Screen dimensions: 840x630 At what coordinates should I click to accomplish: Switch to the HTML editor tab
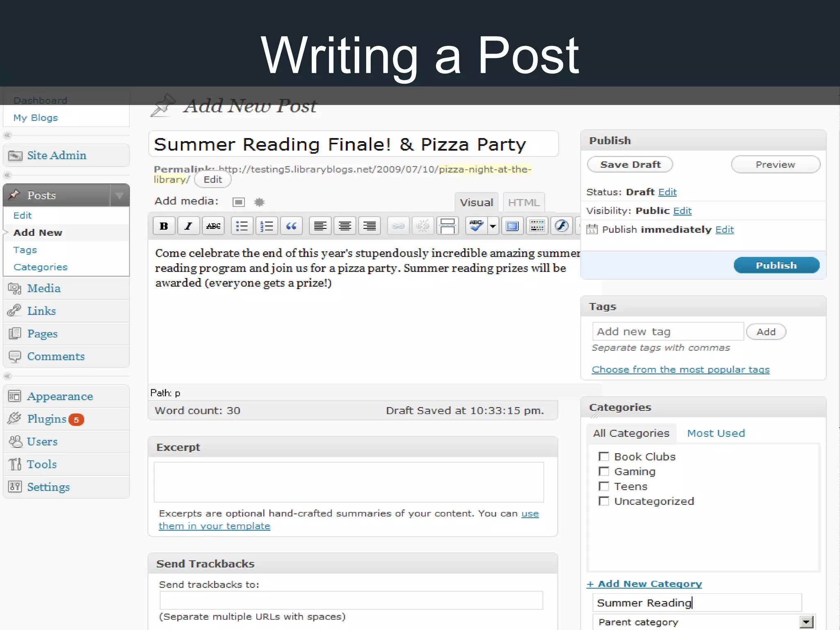pos(524,203)
